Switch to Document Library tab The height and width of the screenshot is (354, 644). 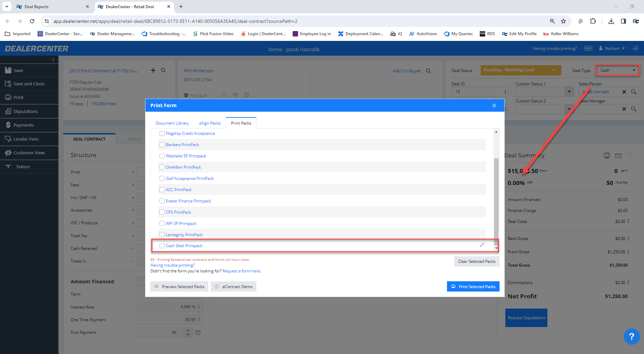[172, 123]
